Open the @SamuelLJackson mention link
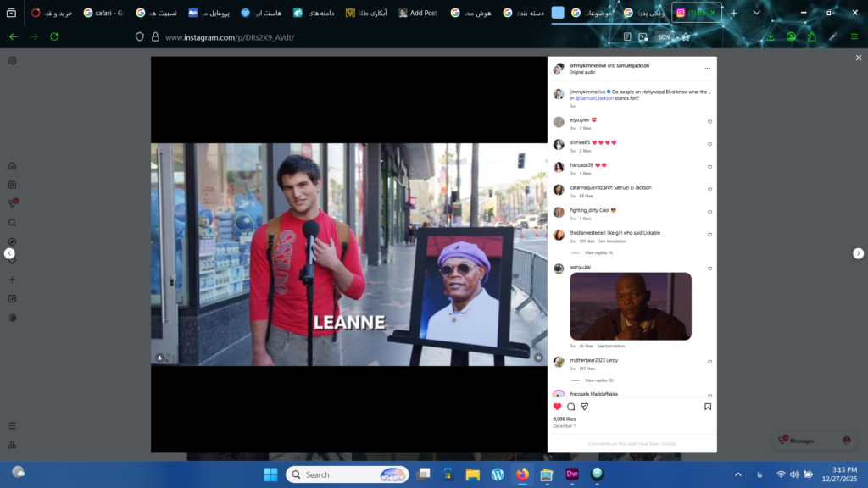The width and height of the screenshot is (868, 488). pyautogui.click(x=594, y=98)
